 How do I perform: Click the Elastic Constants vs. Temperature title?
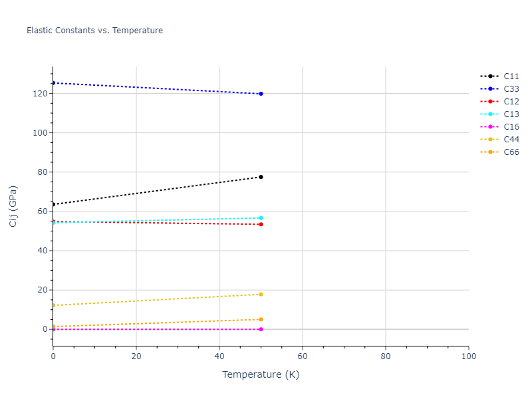tap(94, 31)
